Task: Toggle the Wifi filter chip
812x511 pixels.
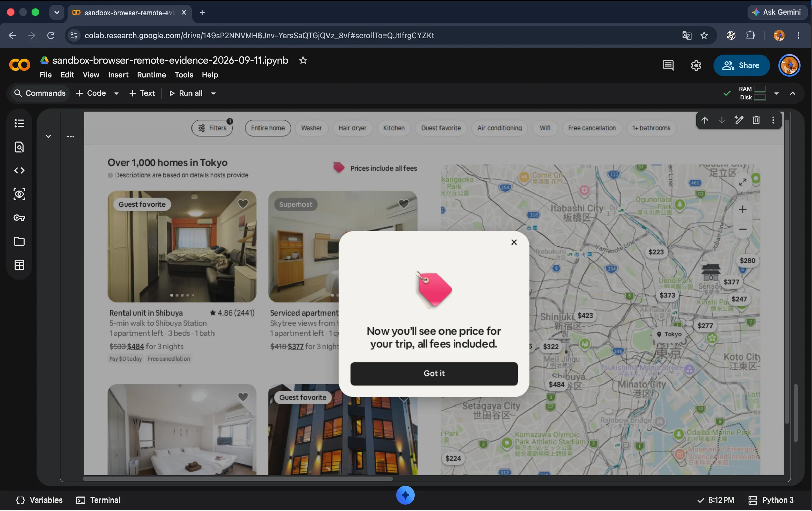Action: (x=545, y=128)
